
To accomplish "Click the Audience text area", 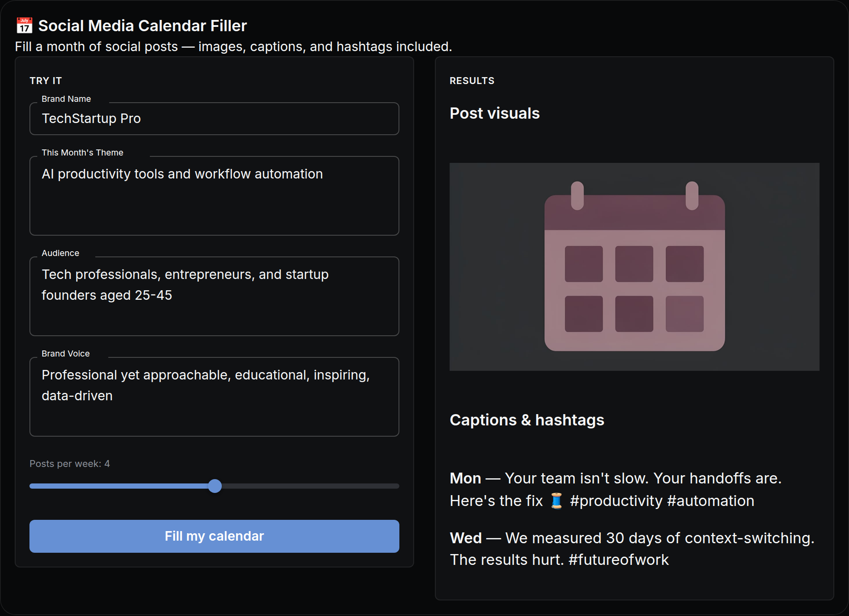I will [214, 296].
